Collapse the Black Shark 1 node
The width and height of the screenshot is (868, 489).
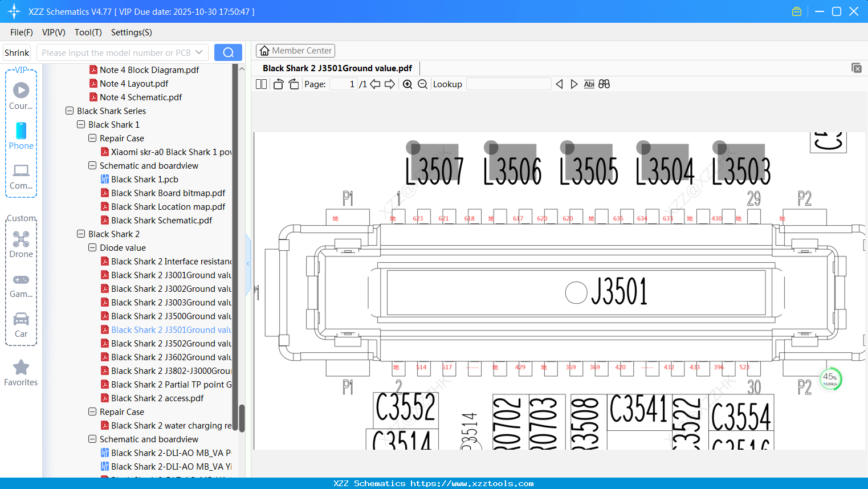tap(81, 124)
